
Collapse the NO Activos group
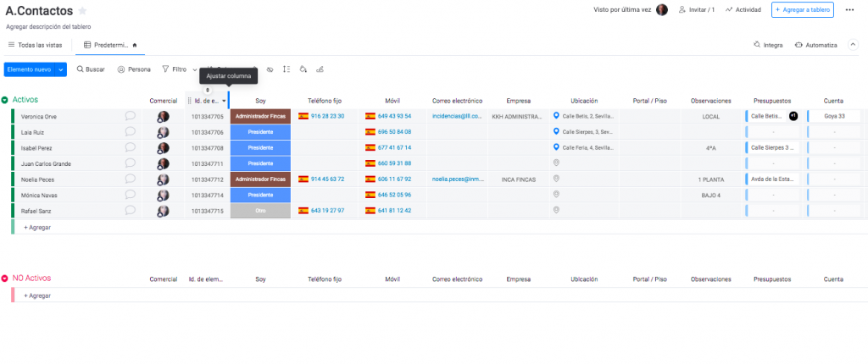(x=5, y=279)
